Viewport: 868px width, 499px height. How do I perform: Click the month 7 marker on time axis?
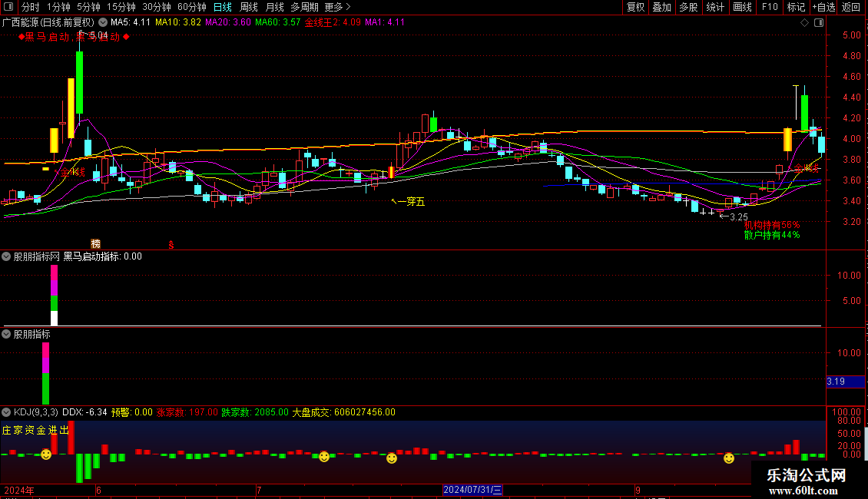259,490
